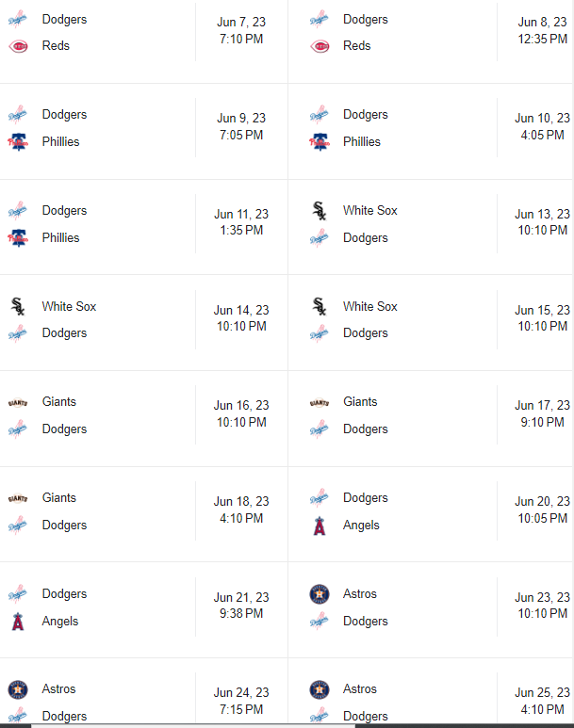Screen dimensions: 574x728
Task: Click the Phillies logo in Jun 11 game
Action: pyautogui.click(x=17, y=238)
